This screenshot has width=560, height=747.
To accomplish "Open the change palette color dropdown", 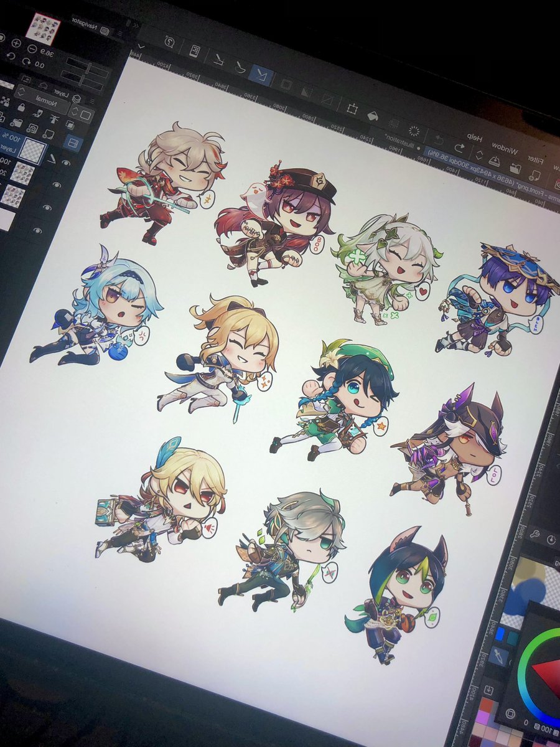I will click(82, 115).
